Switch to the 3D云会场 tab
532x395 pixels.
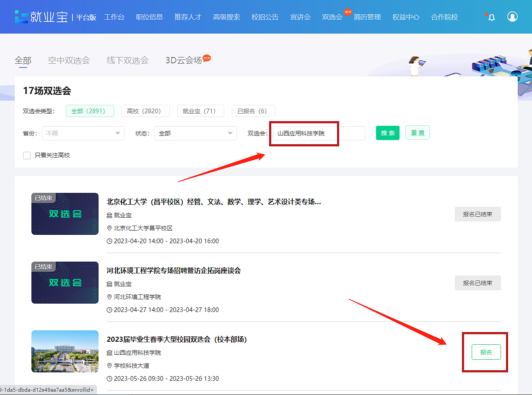[x=184, y=60]
